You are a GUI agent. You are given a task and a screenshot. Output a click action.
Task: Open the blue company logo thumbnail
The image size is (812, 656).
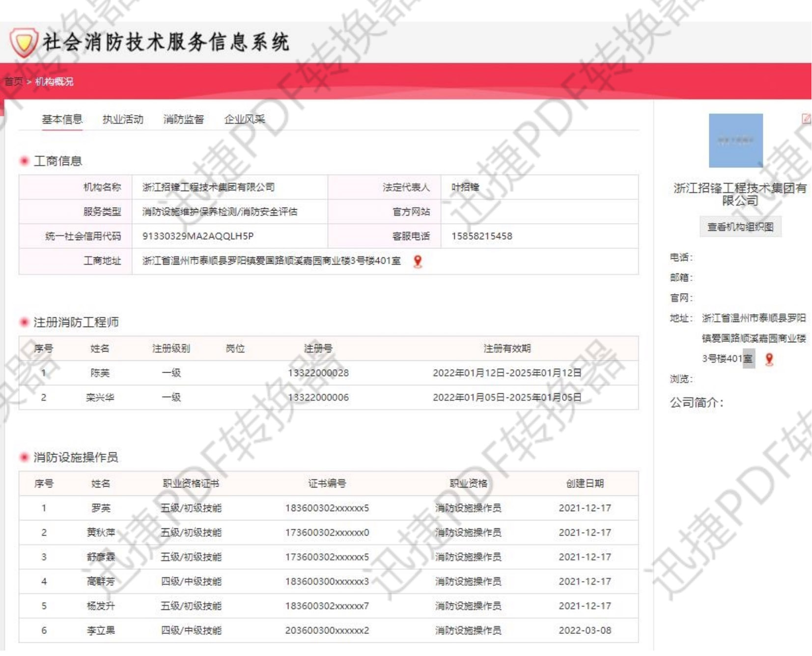pos(735,140)
